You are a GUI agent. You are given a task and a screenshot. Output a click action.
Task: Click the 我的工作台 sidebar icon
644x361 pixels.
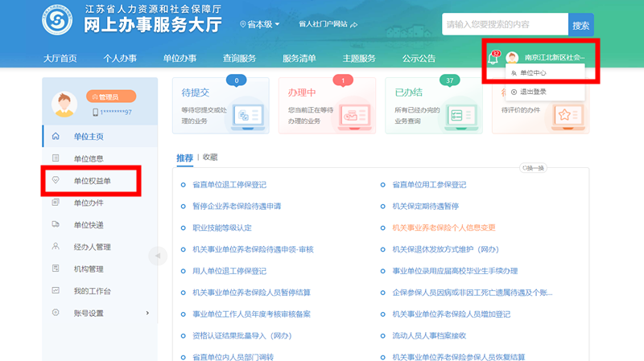point(56,290)
